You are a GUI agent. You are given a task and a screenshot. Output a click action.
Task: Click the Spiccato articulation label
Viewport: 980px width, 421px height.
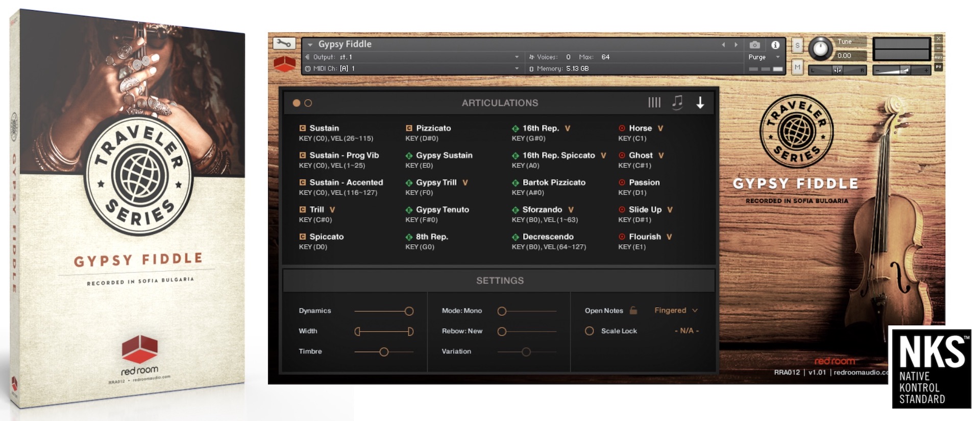pyautogui.click(x=326, y=237)
